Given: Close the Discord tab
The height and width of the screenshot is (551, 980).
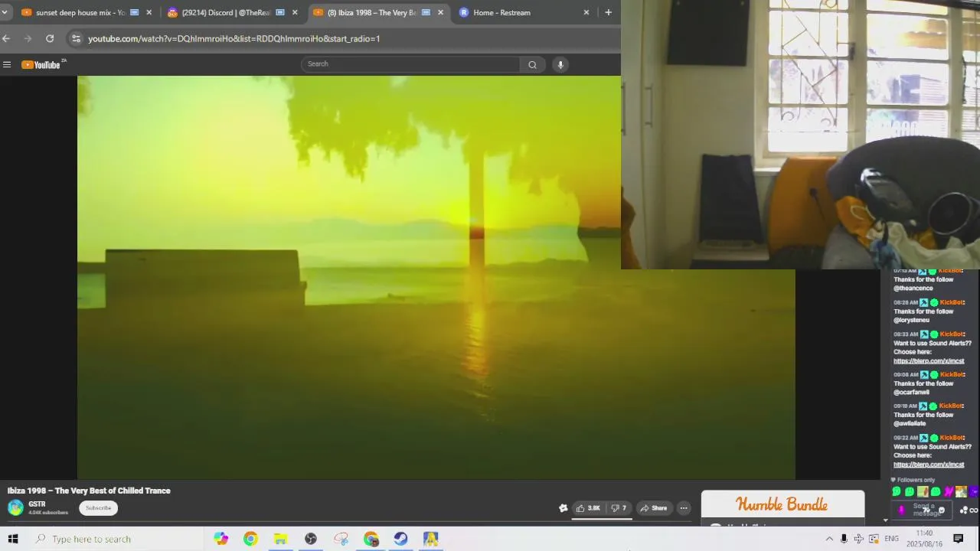Looking at the screenshot, I should 295,12.
